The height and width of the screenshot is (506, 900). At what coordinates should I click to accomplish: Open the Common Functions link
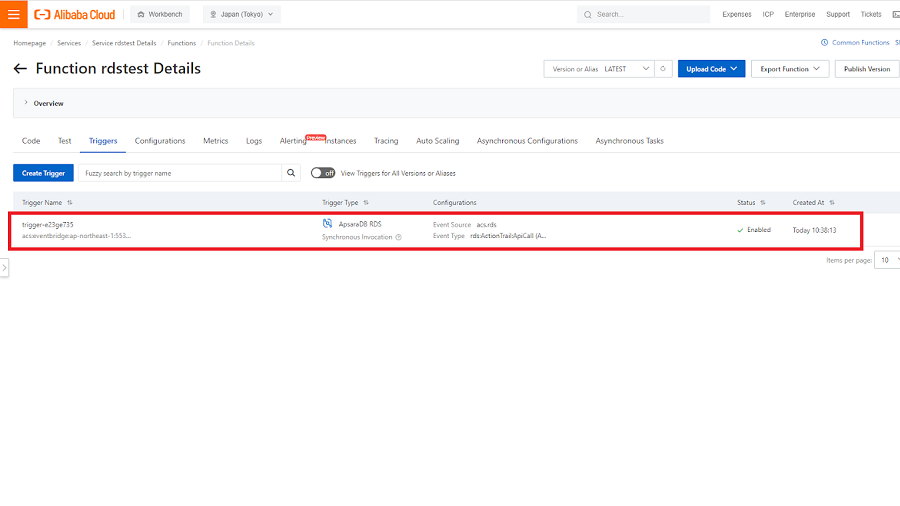click(x=855, y=42)
